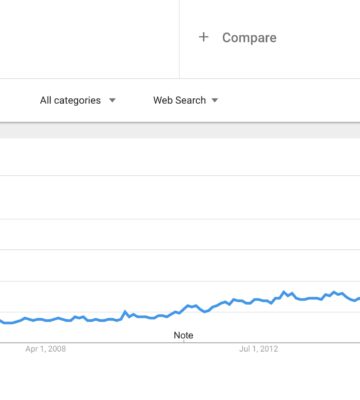Click the trend line above Jul 1, 2012

259,300
